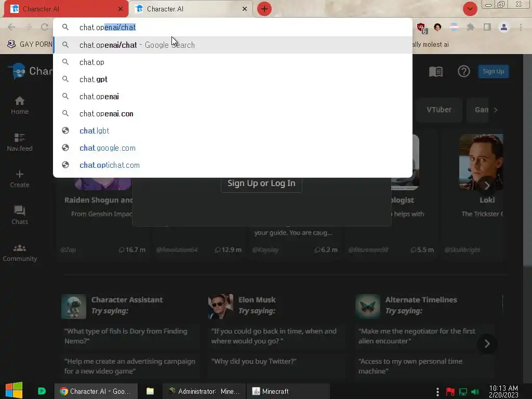Click the avatar face extension icon

[x=437, y=27]
